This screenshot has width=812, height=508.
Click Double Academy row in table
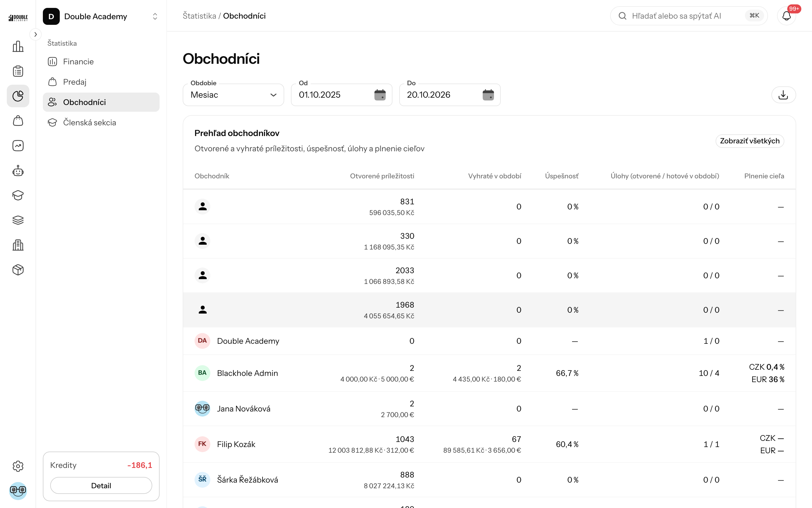click(489, 341)
